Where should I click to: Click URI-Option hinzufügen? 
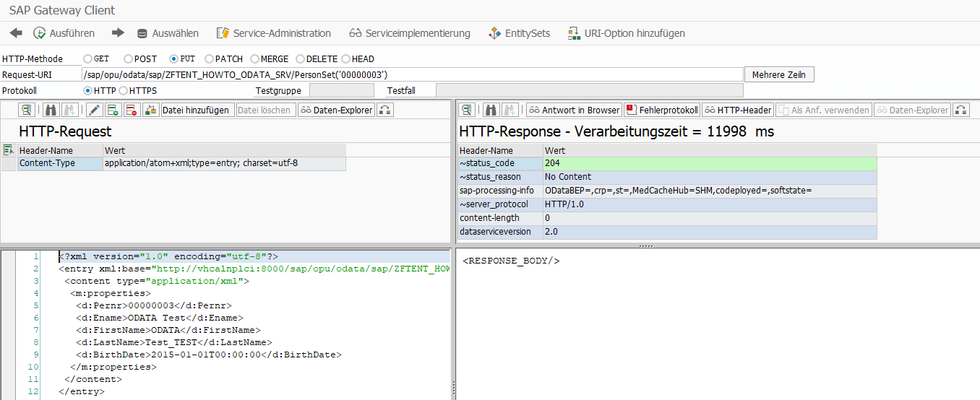coord(627,33)
